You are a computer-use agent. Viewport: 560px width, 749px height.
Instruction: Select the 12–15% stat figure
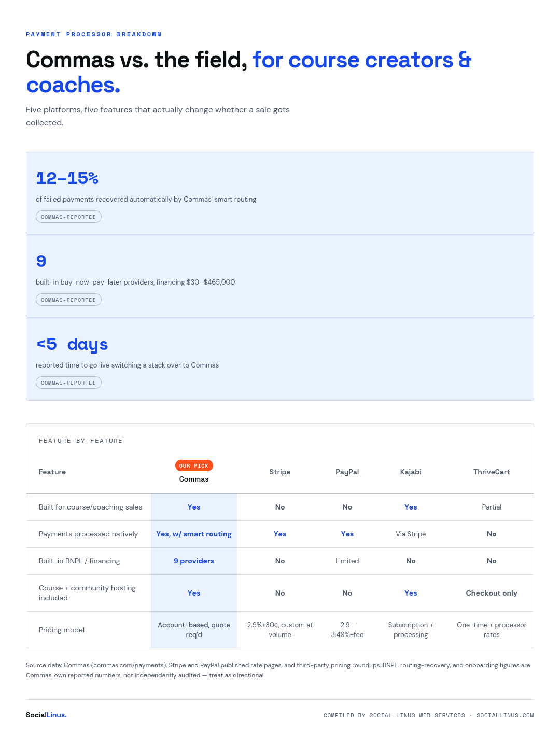pyautogui.click(x=67, y=178)
